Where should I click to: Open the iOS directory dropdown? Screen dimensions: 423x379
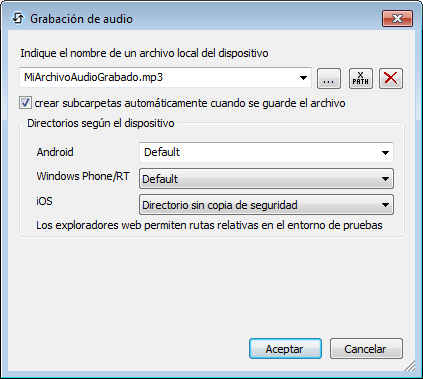[x=266, y=205]
